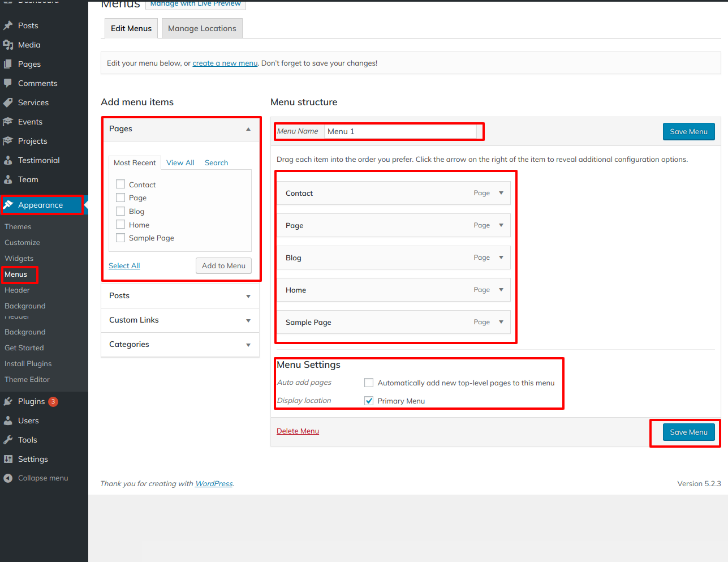
Task: Tick the Sample Page checkbox
Action: 120,238
